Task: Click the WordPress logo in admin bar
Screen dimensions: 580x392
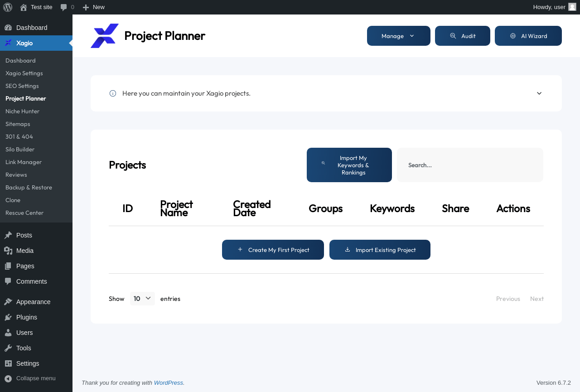Action: click(8, 7)
